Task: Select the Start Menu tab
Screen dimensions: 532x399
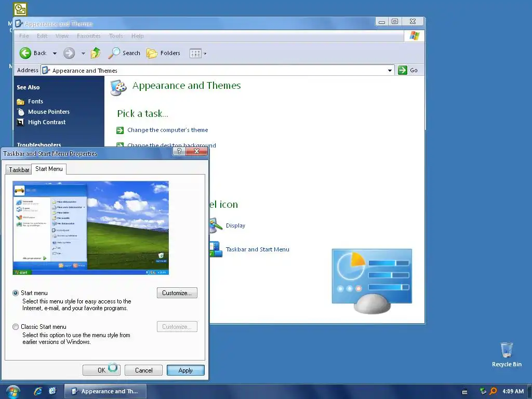Action: 49,169
